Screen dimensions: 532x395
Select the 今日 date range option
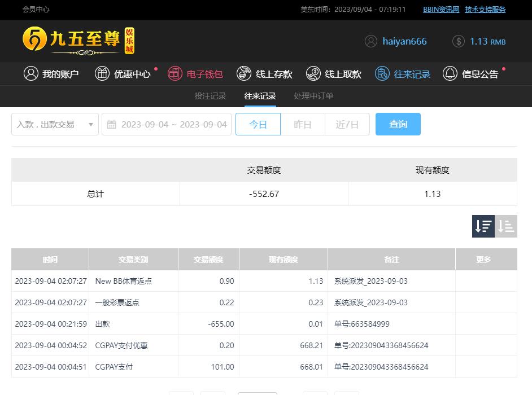click(258, 124)
